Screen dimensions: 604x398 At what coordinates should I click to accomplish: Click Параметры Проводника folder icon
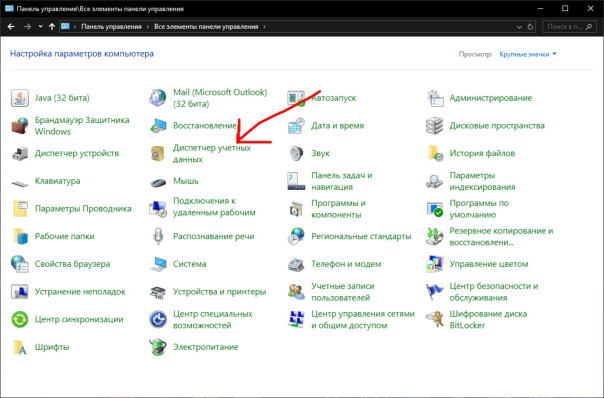(x=20, y=209)
